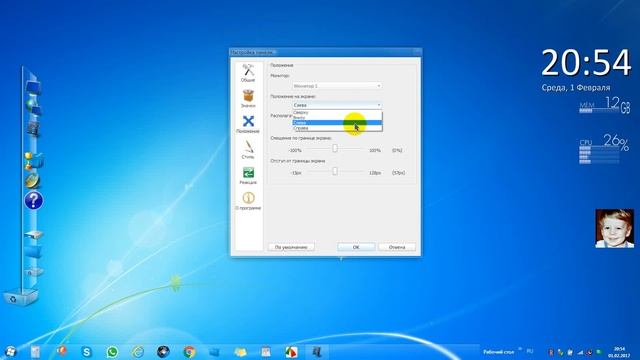Viewport: 640px width, 360px height.
Task: Open the Общие settings section
Action: (248, 73)
